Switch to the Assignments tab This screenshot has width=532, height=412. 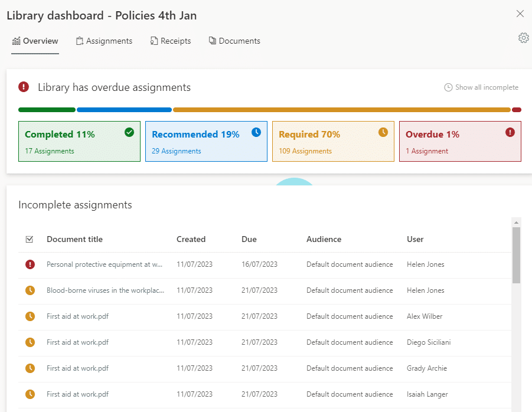point(104,41)
